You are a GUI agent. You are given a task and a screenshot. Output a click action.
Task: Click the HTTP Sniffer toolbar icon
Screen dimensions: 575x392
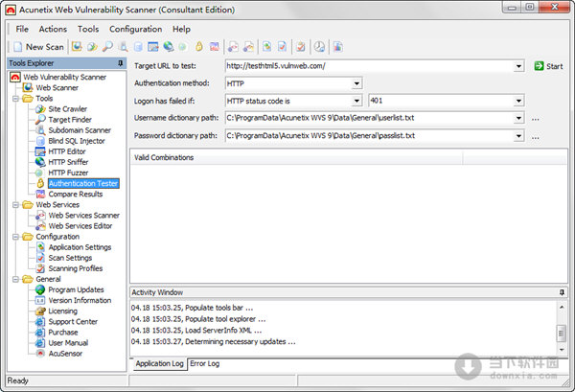pos(169,47)
